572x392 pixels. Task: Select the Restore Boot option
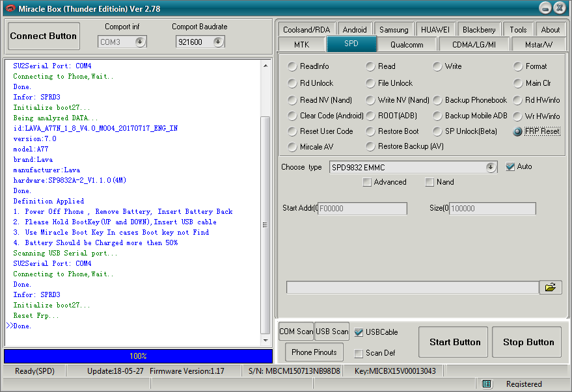pos(392,131)
